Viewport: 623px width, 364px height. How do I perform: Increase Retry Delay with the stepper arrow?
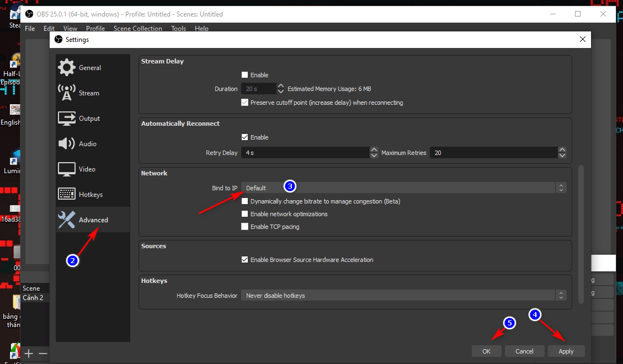(x=374, y=150)
